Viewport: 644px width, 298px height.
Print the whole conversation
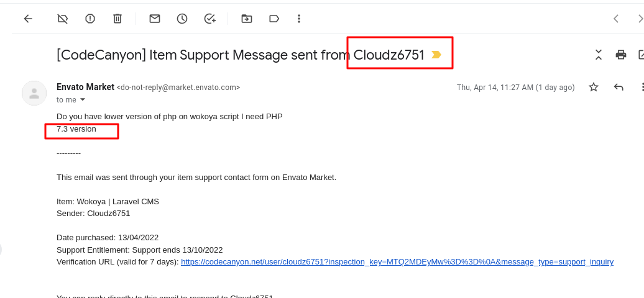pyautogui.click(x=621, y=55)
